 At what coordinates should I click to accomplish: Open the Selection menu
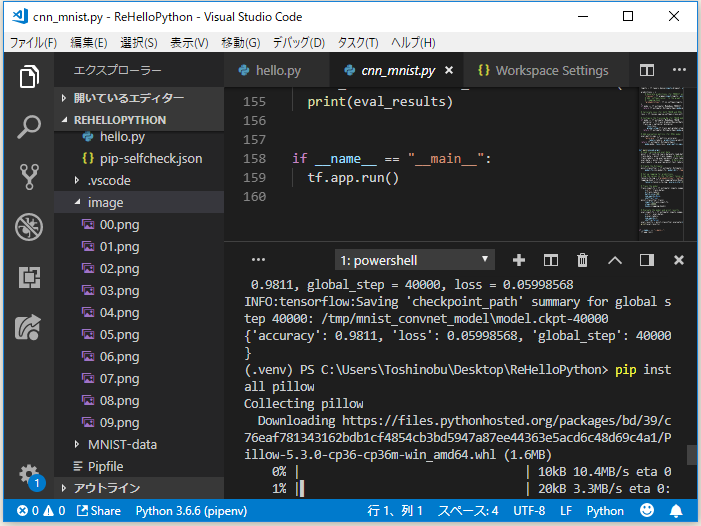[139, 42]
